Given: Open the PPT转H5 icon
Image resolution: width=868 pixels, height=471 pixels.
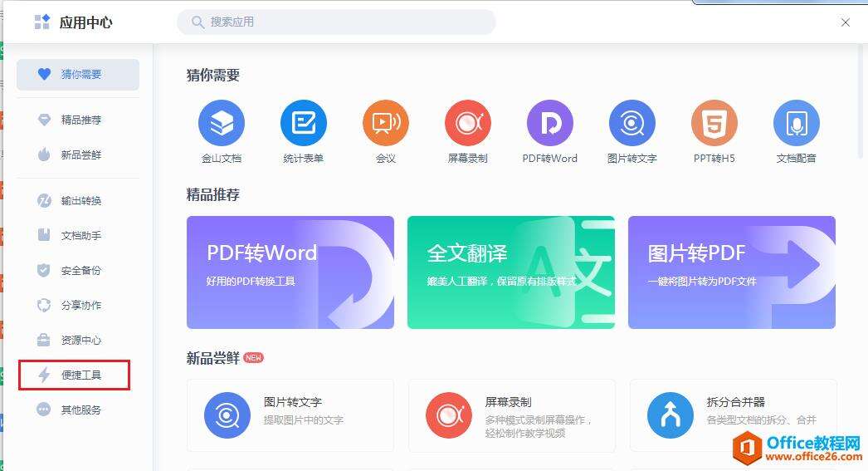Looking at the screenshot, I should tap(714, 123).
